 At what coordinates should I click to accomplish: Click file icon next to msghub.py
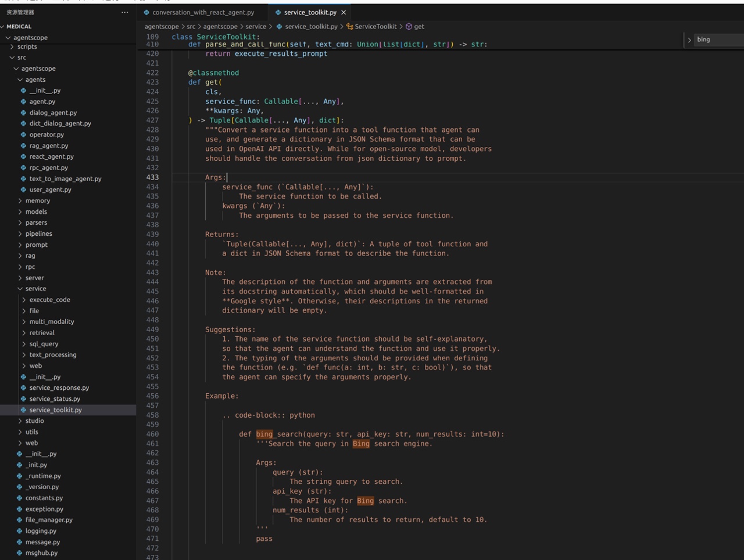point(19,554)
